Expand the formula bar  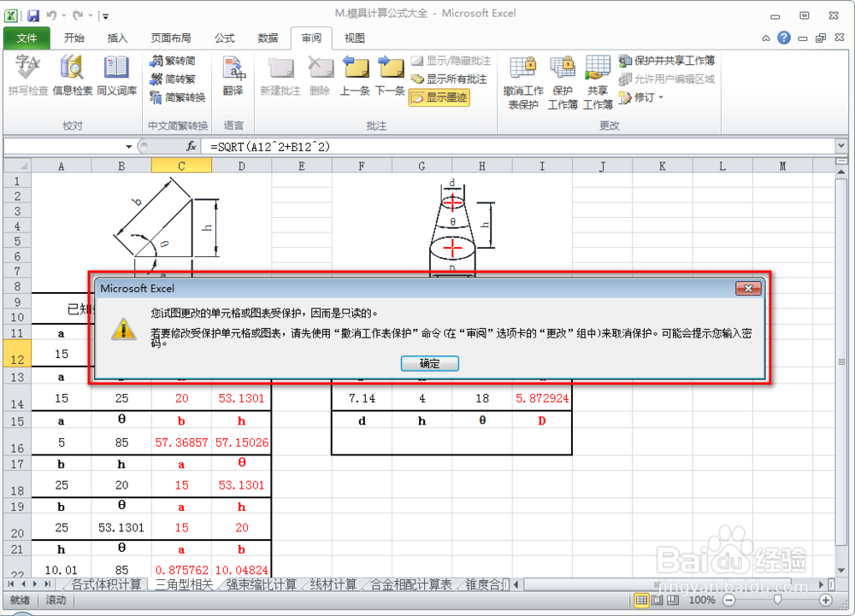(842, 146)
